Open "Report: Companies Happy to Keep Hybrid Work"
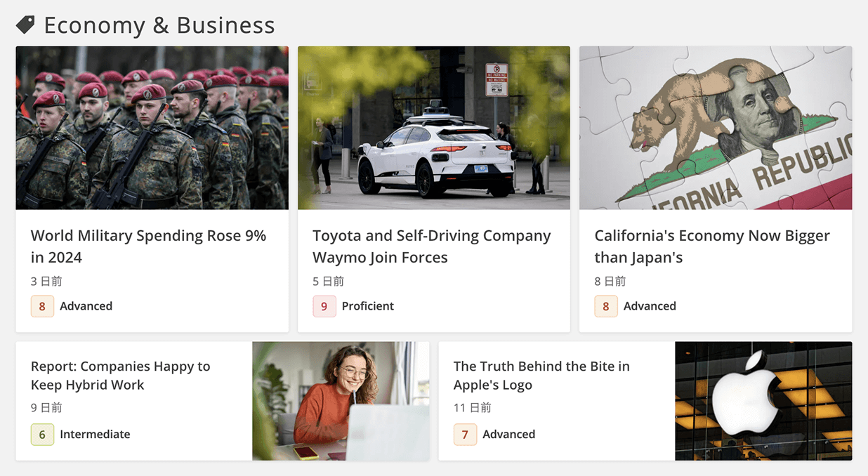Image resolution: width=868 pixels, height=476 pixels. click(120, 376)
